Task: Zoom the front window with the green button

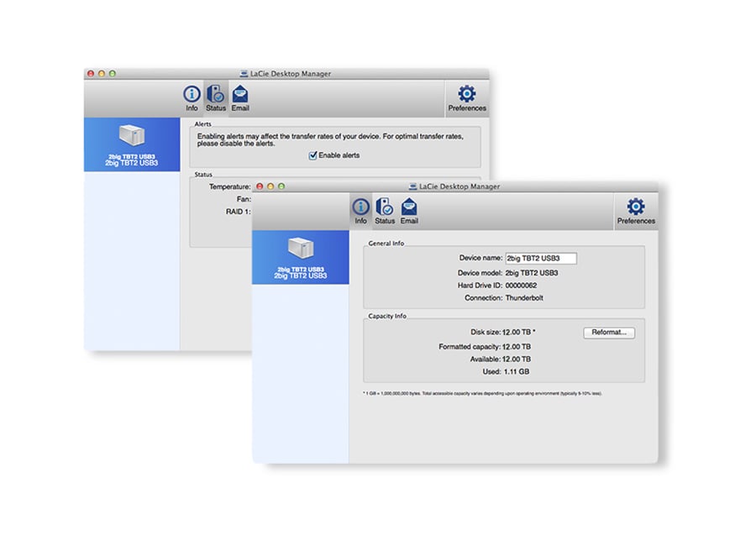Action: 281,186
